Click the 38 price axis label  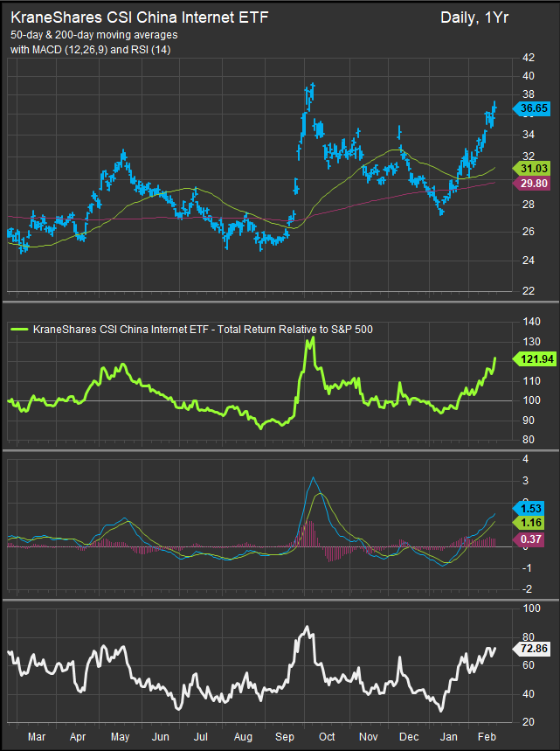529,94
